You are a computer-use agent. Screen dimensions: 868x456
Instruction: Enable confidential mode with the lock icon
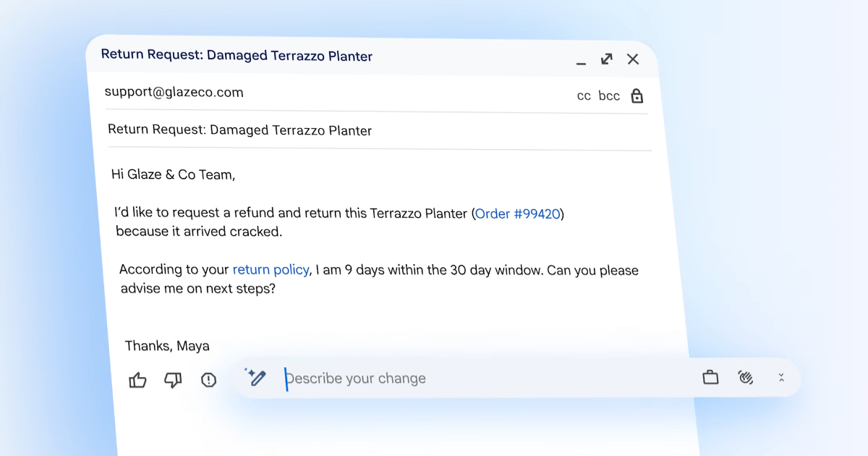[x=636, y=95]
